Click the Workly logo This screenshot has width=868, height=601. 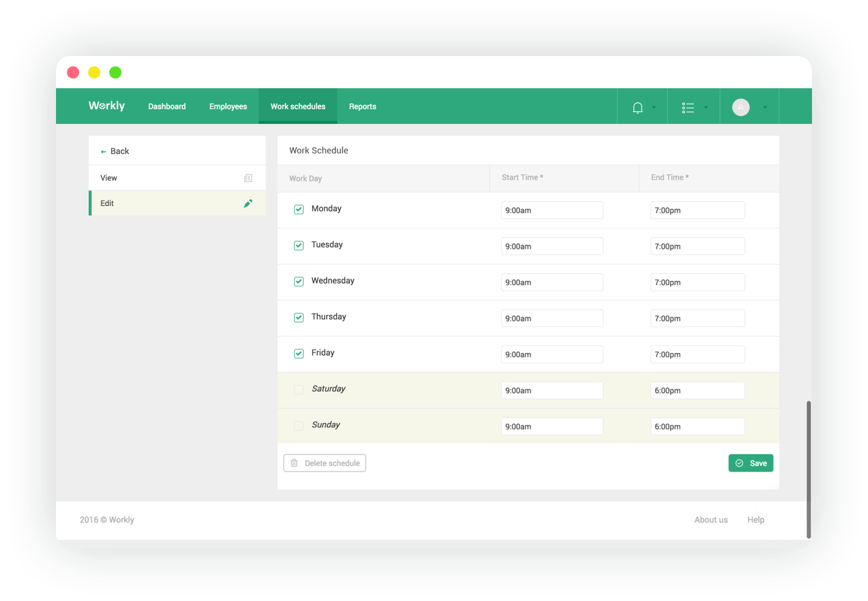(x=106, y=106)
